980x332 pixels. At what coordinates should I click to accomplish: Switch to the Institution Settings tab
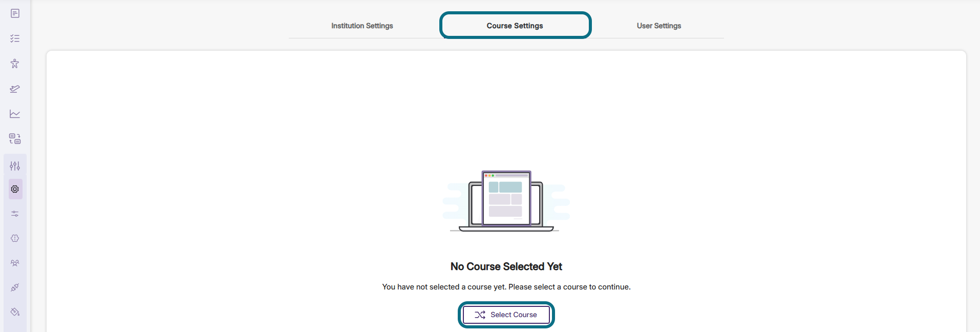pos(362,26)
